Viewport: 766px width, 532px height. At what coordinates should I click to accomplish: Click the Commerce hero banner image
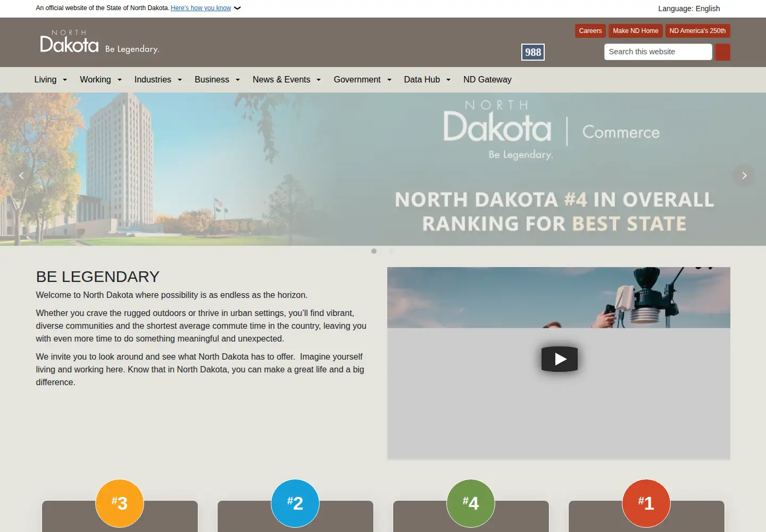383,169
